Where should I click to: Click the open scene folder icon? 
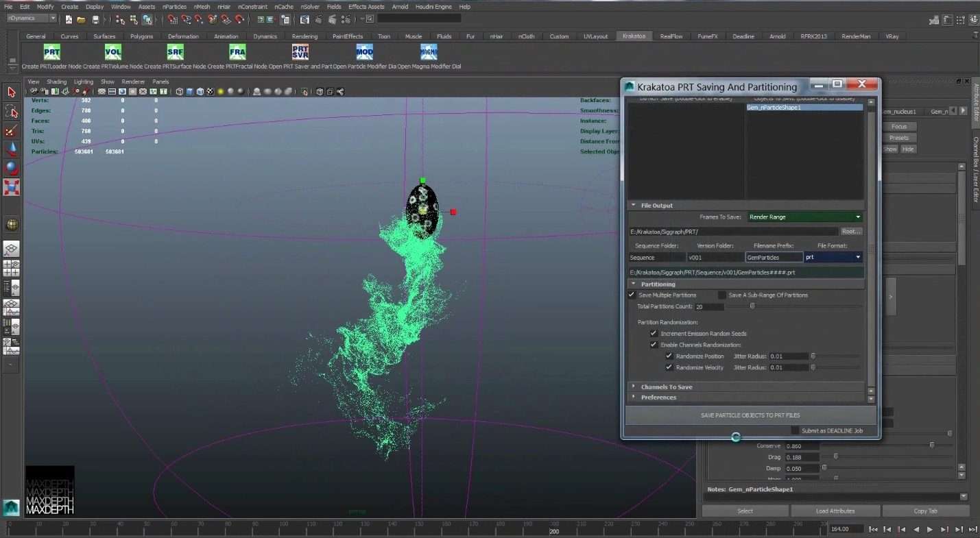click(x=81, y=19)
